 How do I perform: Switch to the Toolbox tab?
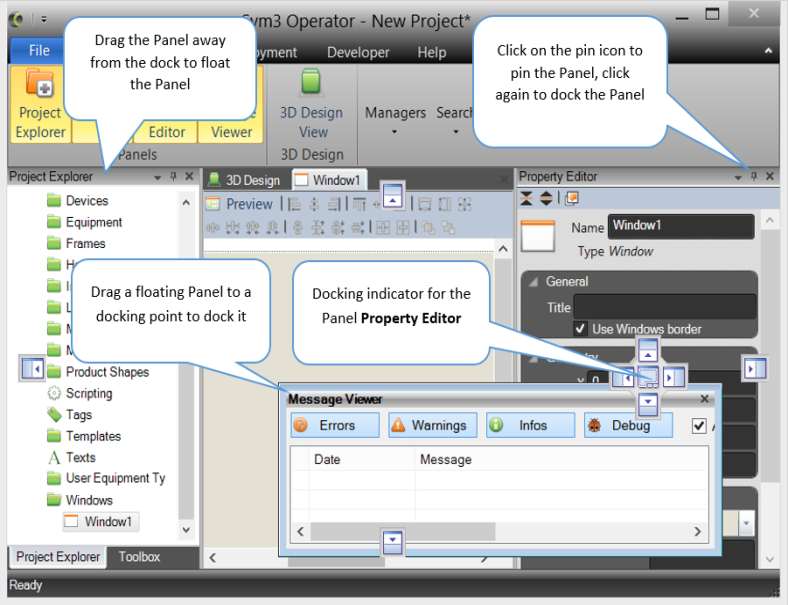pyautogui.click(x=139, y=557)
